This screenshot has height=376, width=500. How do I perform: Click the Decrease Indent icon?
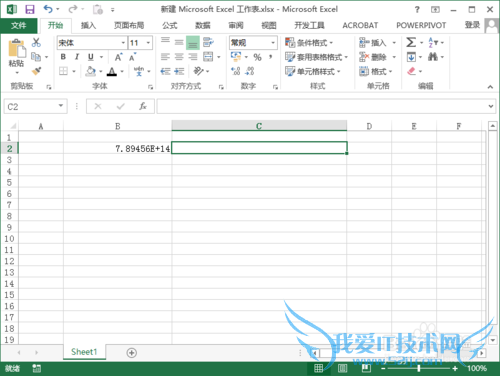pyautogui.click(x=165, y=71)
